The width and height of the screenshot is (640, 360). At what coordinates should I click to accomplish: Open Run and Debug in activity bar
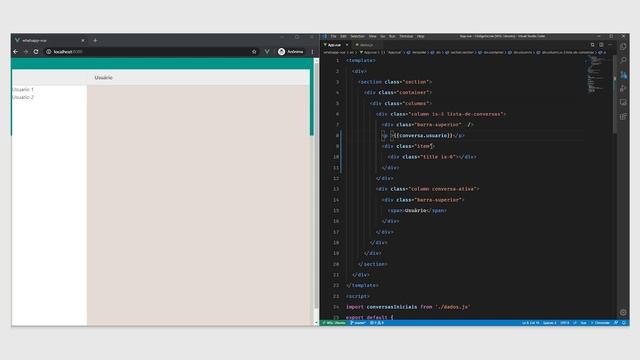click(x=623, y=89)
